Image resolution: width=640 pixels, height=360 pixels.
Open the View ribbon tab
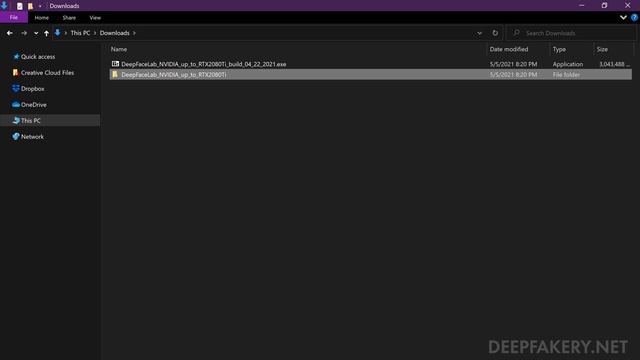pos(95,18)
